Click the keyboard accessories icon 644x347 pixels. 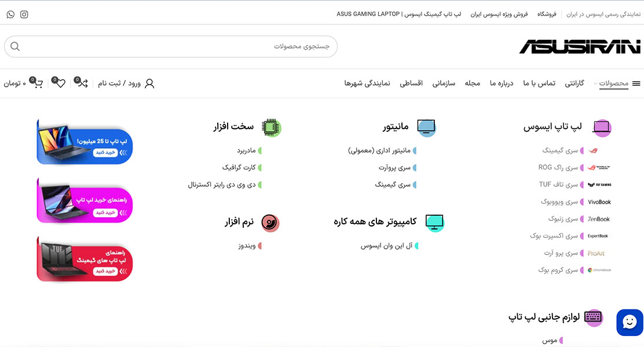594,317
